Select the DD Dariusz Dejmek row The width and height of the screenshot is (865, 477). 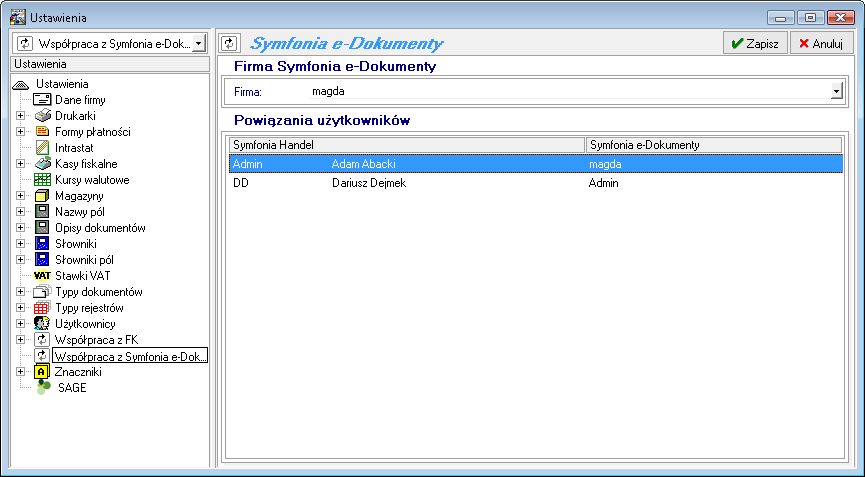tap(536, 183)
